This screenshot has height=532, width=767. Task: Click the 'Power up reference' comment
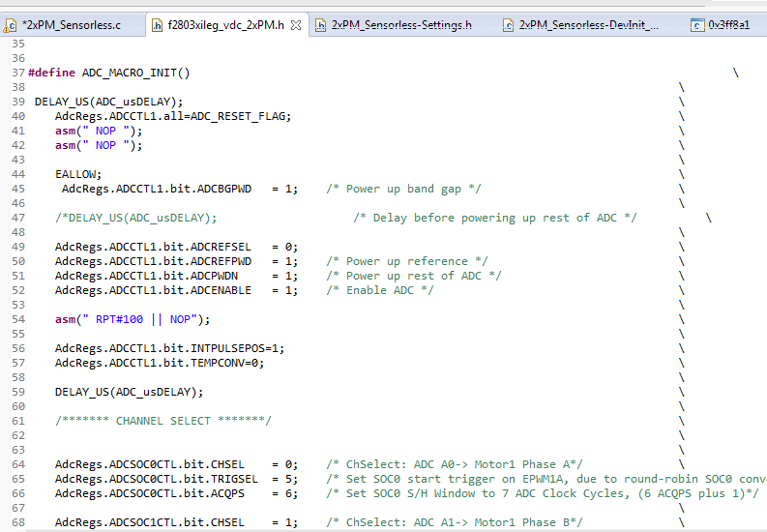tap(407, 261)
